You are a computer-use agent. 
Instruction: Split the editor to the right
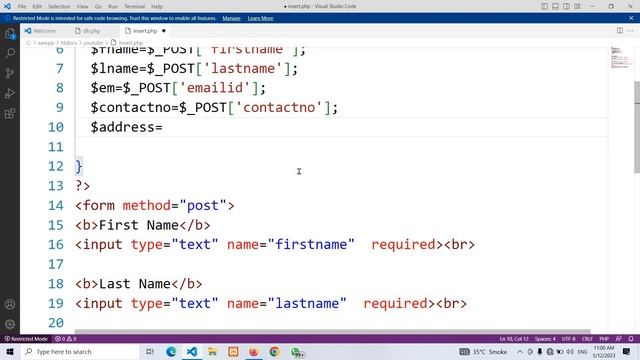click(x=620, y=31)
